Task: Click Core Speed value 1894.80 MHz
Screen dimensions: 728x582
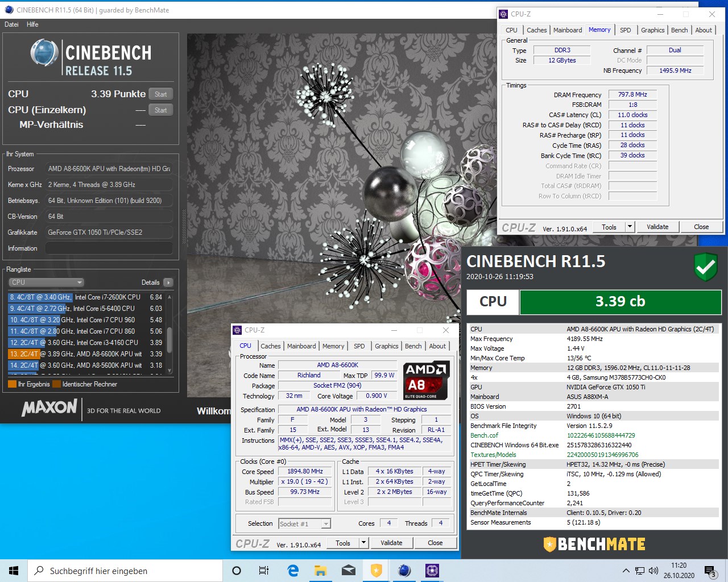Action: point(305,472)
